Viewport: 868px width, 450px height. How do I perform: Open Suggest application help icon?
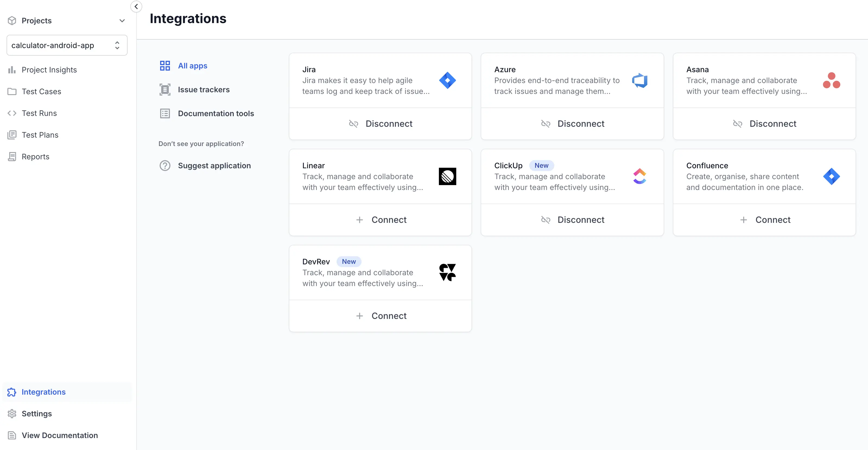(x=165, y=165)
